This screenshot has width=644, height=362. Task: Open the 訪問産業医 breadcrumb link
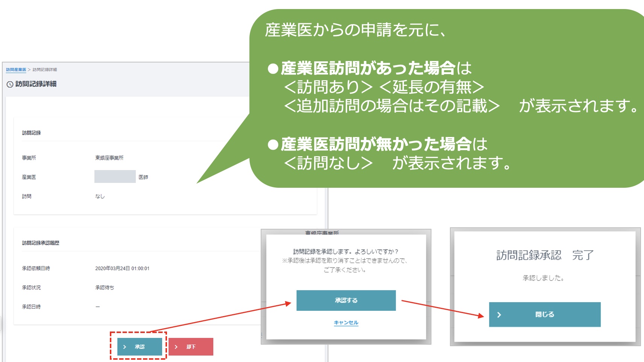pos(16,70)
